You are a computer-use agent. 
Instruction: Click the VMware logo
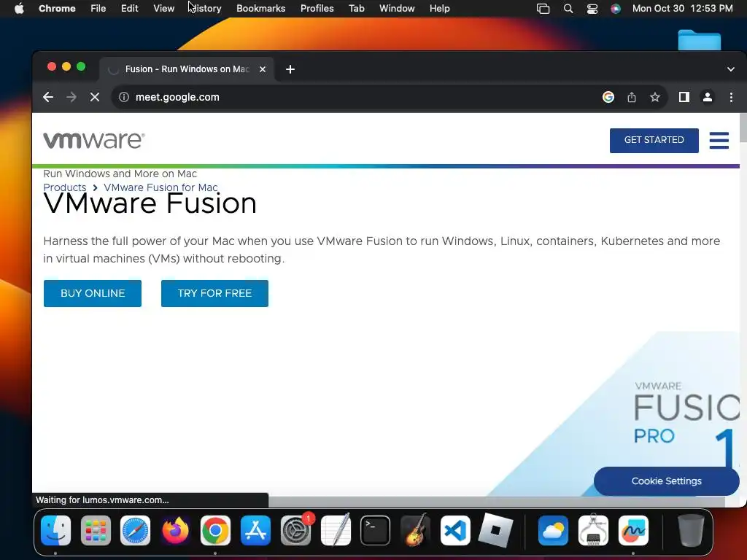click(94, 141)
